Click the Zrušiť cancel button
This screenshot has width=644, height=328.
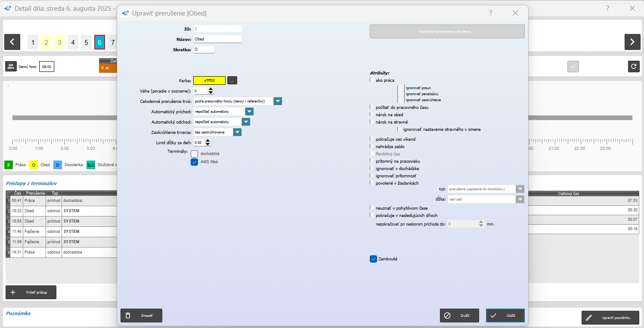[459, 316]
